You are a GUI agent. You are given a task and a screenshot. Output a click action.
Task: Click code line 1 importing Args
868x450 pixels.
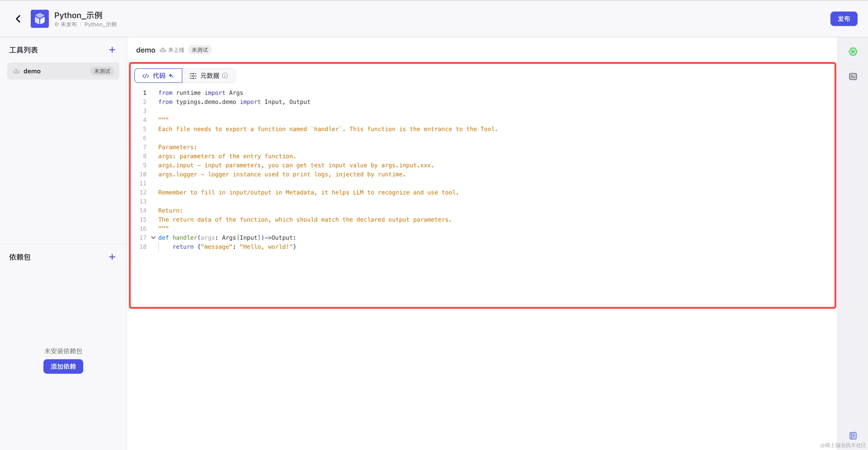[x=200, y=93]
